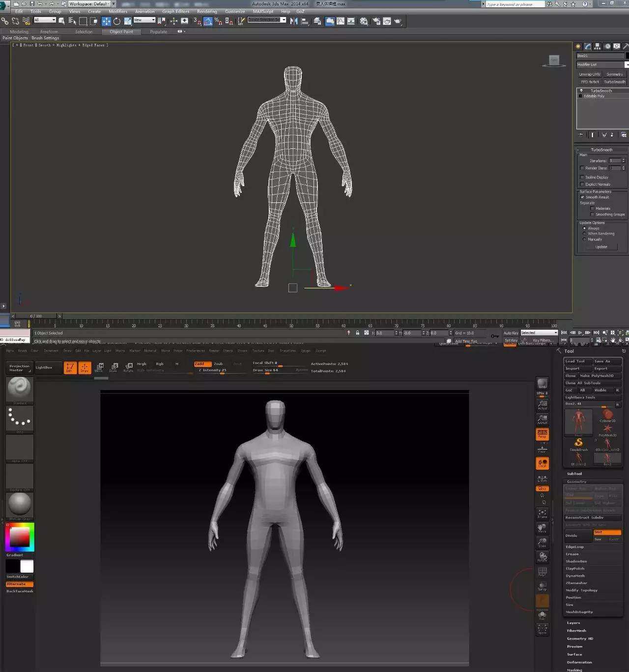Open the GoZ menu in 3ds Max
This screenshot has height=672, width=629.
click(x=300, y=11)
